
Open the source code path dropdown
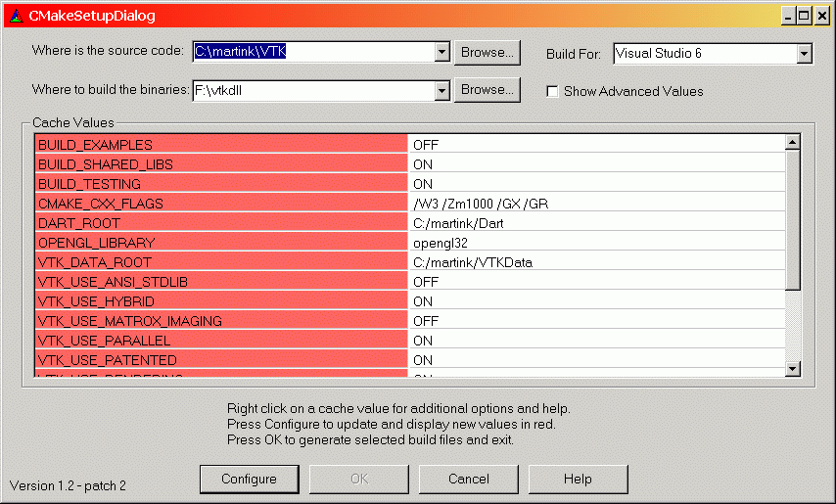point(441,52)
